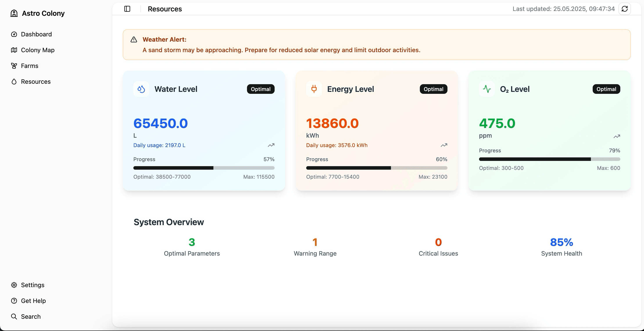
Task: Click the Settings gear icon
Action: point(14,285)
